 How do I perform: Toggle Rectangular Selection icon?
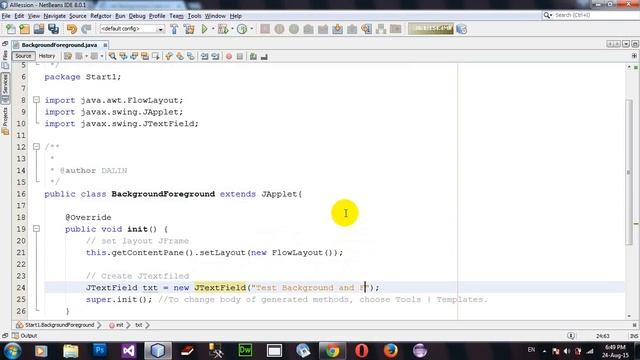tap(156, 56)
